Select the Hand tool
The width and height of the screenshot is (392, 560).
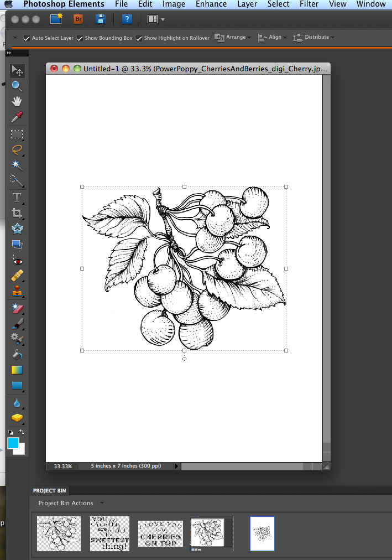pos(17,101)
